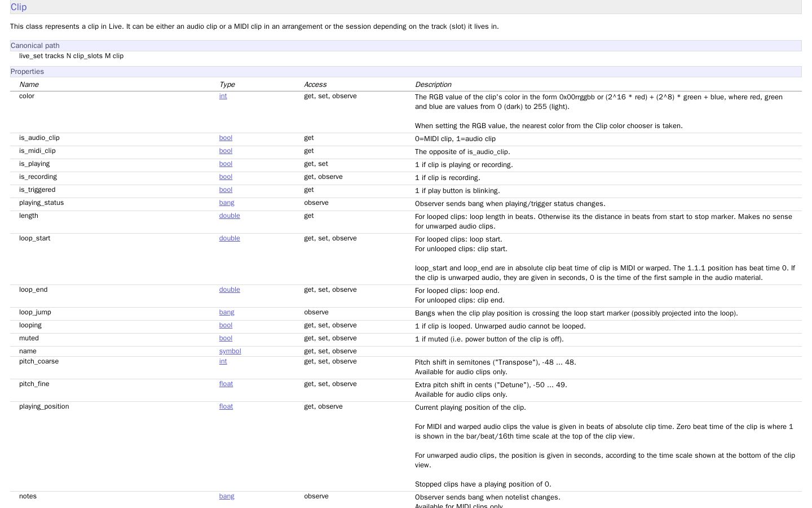This screenshot has width=812, height=508.
Task: Open the bool type link for muted
Action: pos(226,338)
